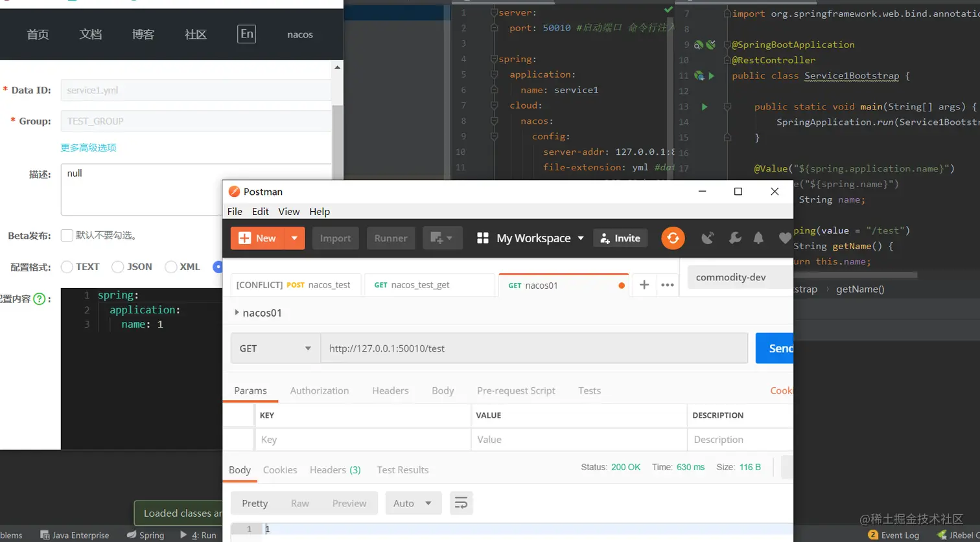Switch to the request Headers tab
Screen dimensions: 980x542
tap(390, 390)
